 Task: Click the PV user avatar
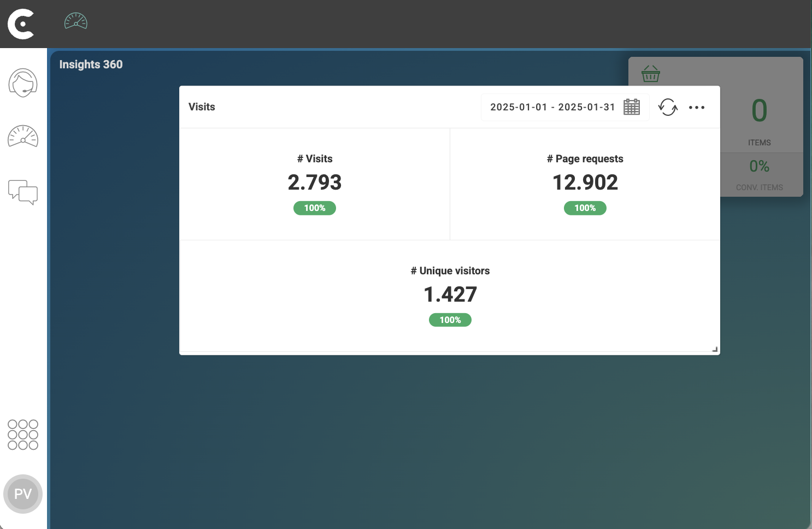[x=23, y=494]
